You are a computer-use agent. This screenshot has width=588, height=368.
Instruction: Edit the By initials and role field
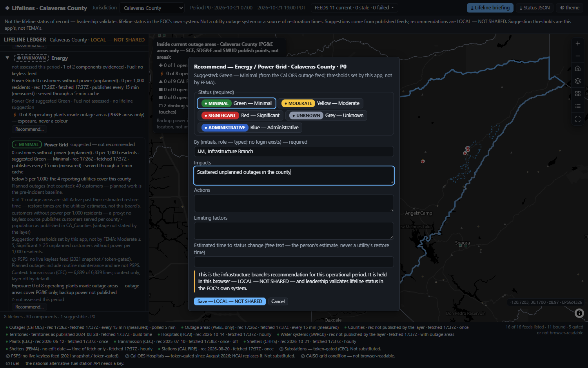pos(294,152)
